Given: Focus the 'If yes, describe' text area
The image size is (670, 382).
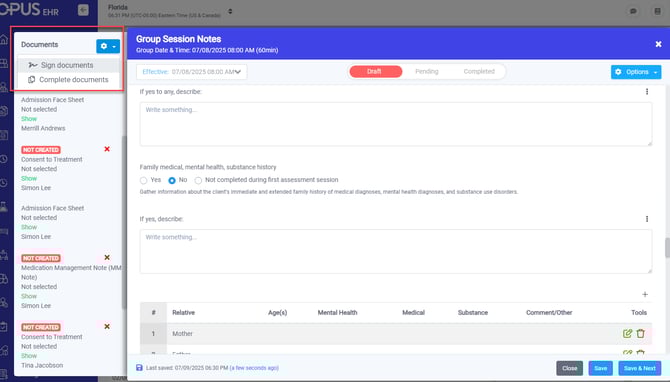Looking at the screenshot, I should pyautogui.click(x=396, y=251).
